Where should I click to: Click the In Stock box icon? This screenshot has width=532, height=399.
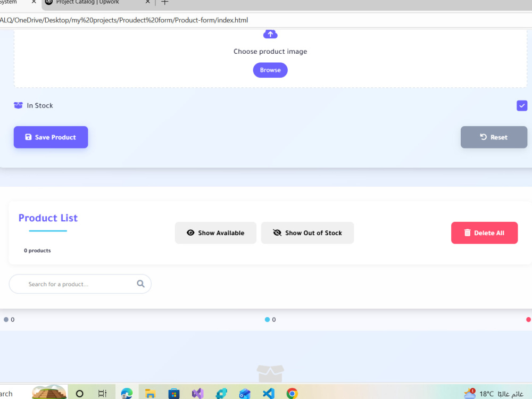pos(18,105)
